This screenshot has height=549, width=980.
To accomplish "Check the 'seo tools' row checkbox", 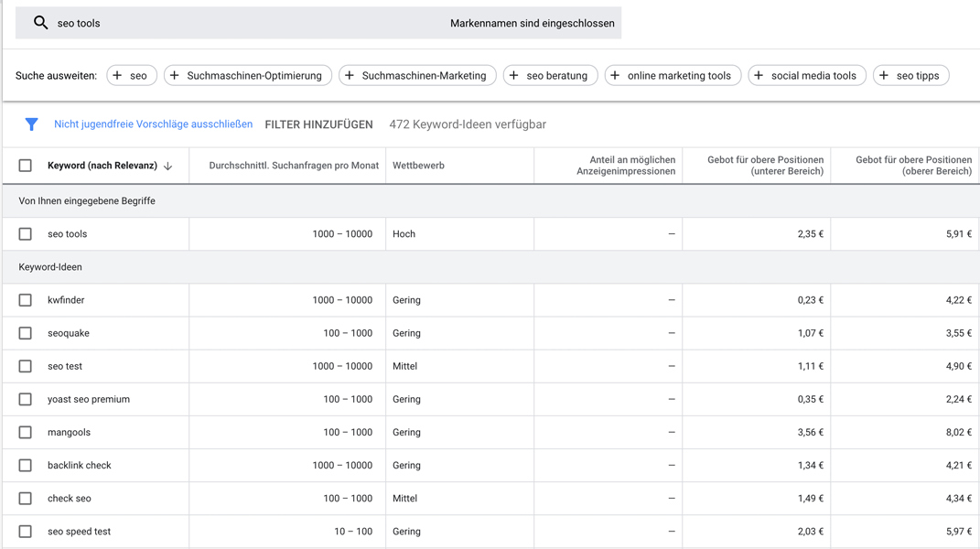I will (25, 234).
